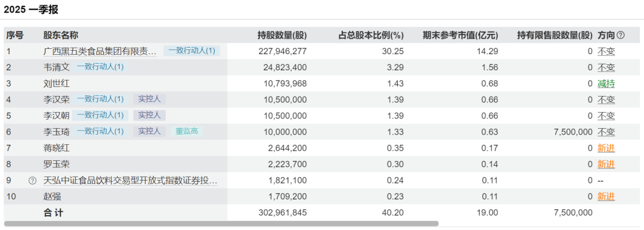Click 实控人 tag beside 李汉荣
644x230 pixels.
[149, 100]
